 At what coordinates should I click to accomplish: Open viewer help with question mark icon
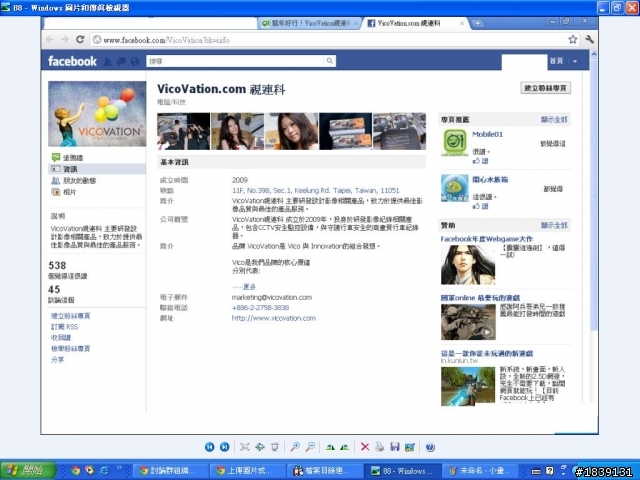pyautogui.click(x=430, y=447)
